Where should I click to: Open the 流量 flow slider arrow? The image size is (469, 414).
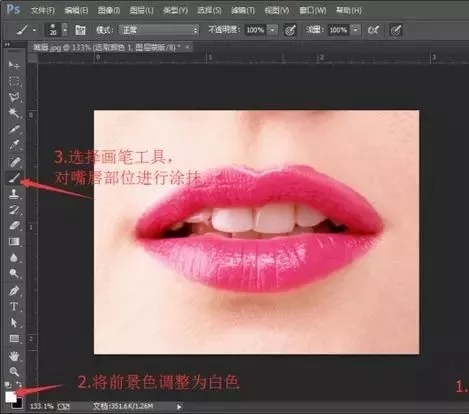coord(356,30)
